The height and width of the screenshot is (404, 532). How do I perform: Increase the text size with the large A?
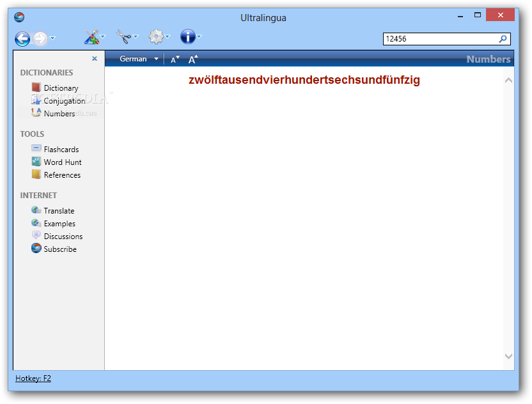coord(192,59)
